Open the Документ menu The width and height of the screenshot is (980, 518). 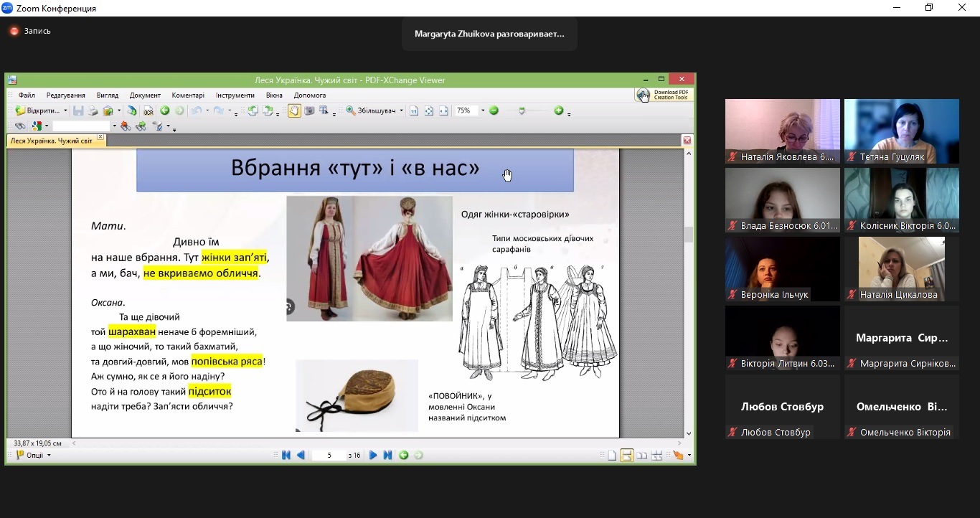(146, 95)
